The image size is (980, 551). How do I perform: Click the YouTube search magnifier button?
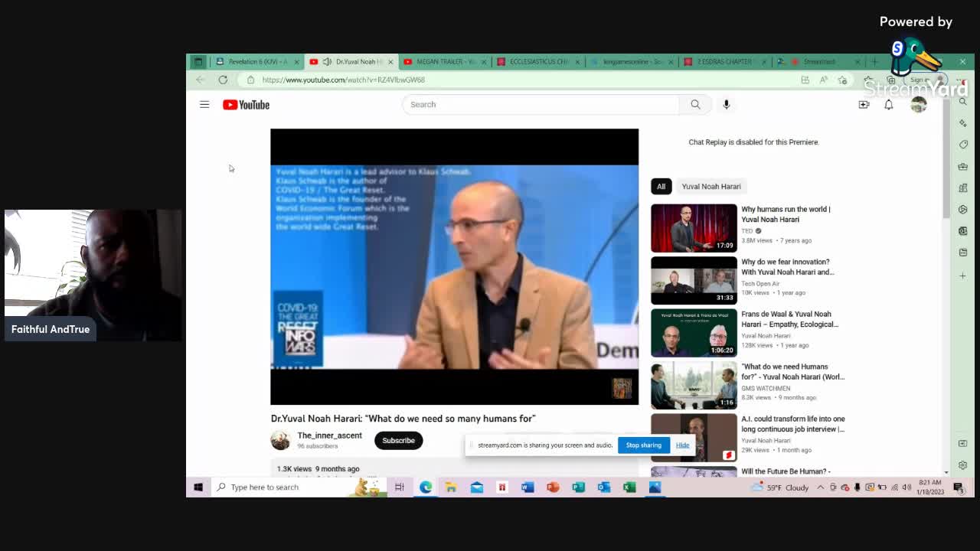(x=695, y=105)
